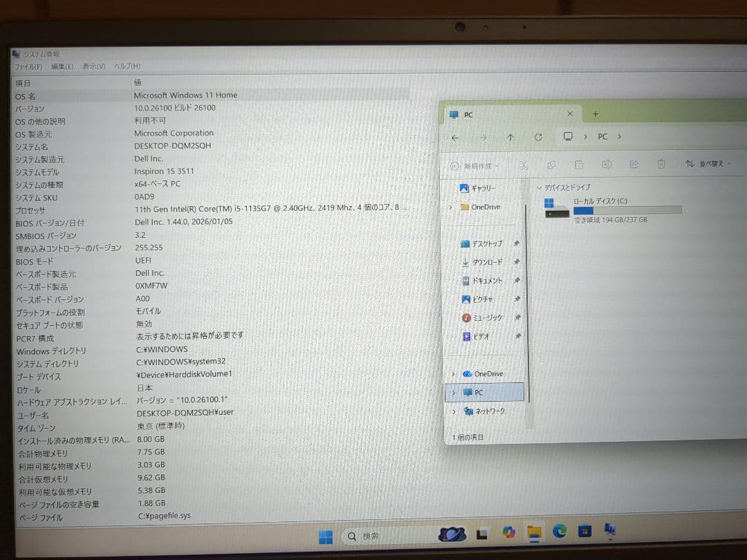Select ダウンロード in the Explorer sidebar
Screen dimensions: 747x560
[x=484, y=262]
